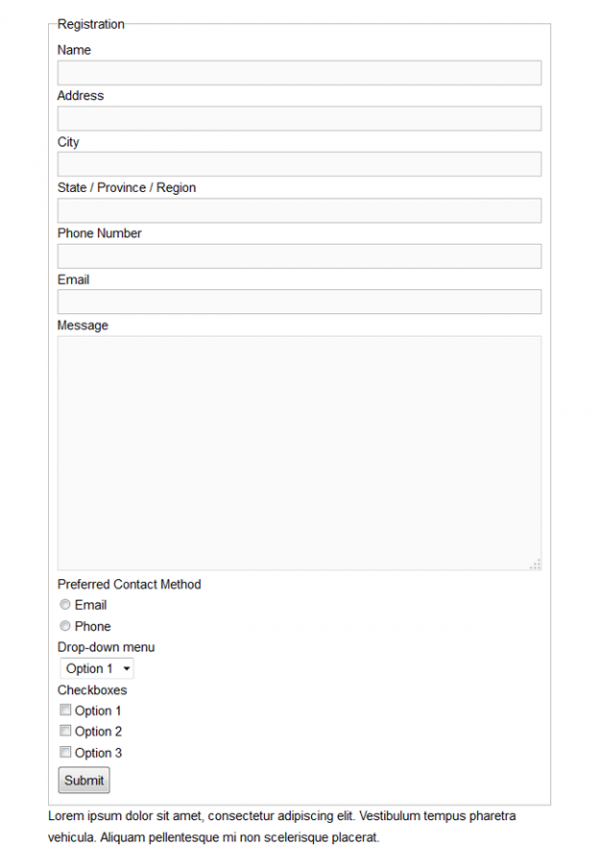The image size is (600, 868).
Task: Check the Option 1 checkbox
Action: pos(65,711)
